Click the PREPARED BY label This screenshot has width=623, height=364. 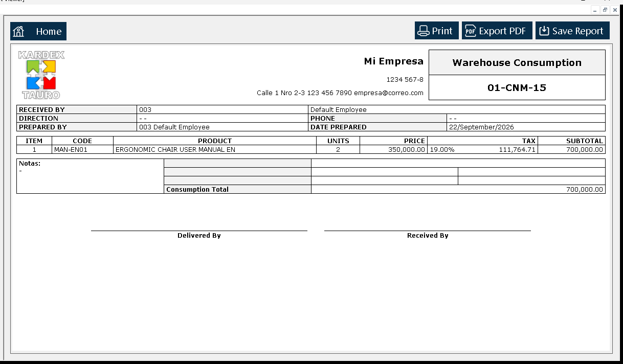[43, 127]
